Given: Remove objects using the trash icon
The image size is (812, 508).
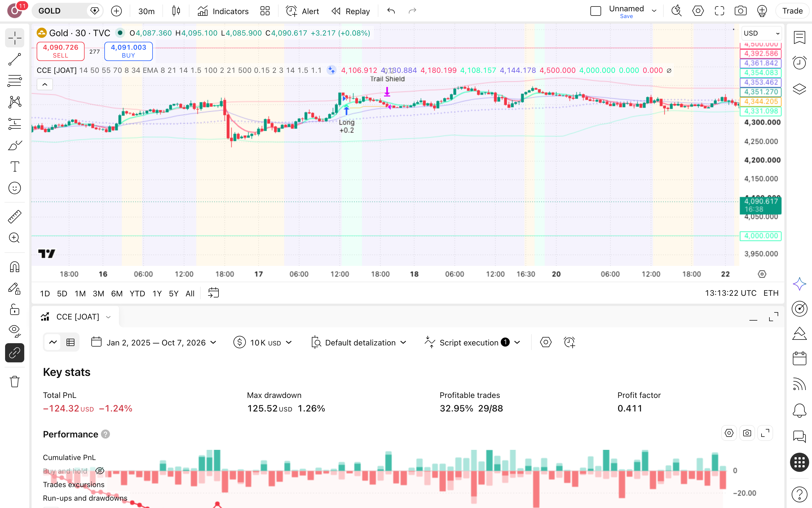Looking at the screenshot, I should [15, 382].
